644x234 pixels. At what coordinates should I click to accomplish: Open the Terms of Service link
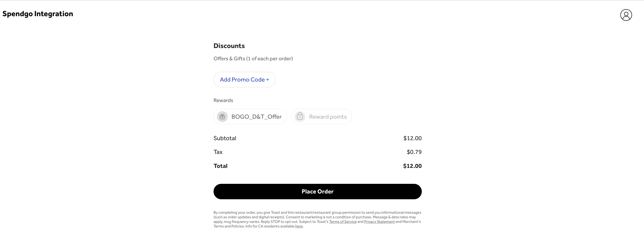pyautogui.click(x=342, y=222)
